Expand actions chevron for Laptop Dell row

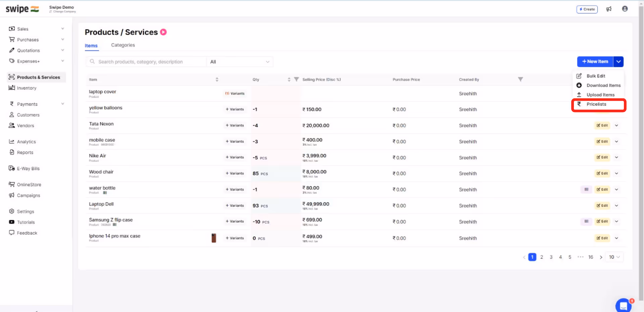(x=616, y=206)
